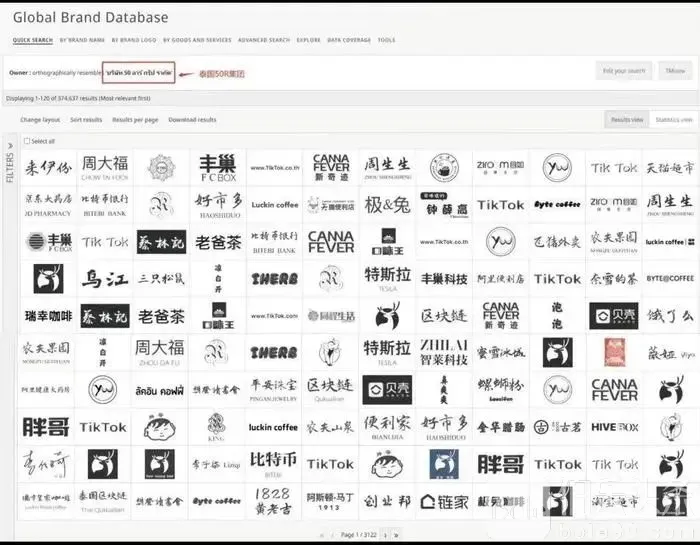Open the 乌江 brand result
700x545 pixels.
point(104,279)
